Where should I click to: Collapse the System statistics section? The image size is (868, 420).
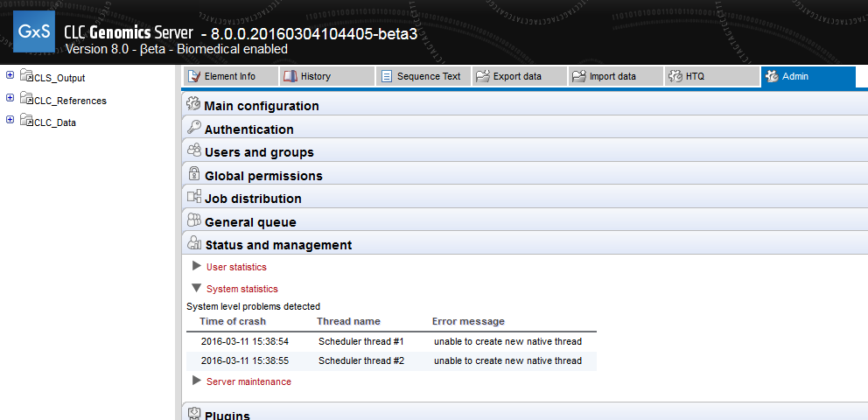197,288
